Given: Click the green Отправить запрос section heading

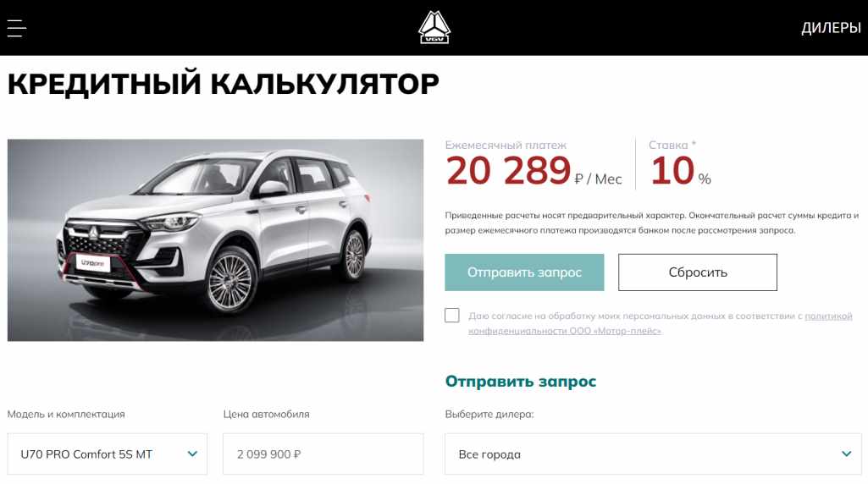Looking at the screenshot, I should [520, 381].
